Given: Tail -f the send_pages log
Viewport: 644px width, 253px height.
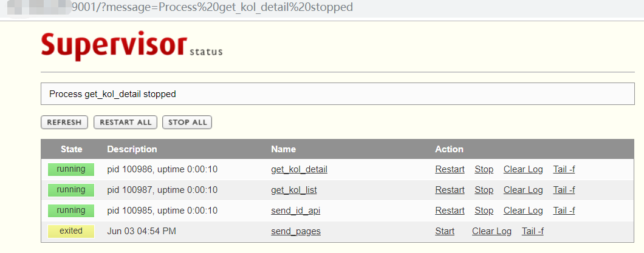Looking at the screenshot, I should pyautogui.click(x=533, y=231).
